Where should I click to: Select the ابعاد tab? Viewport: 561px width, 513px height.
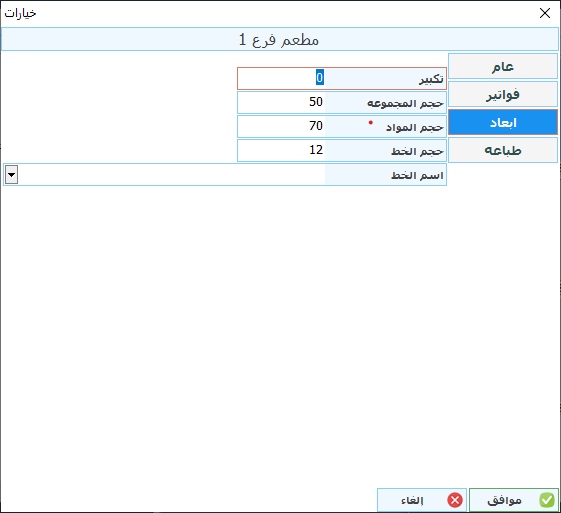coord(503,122)
